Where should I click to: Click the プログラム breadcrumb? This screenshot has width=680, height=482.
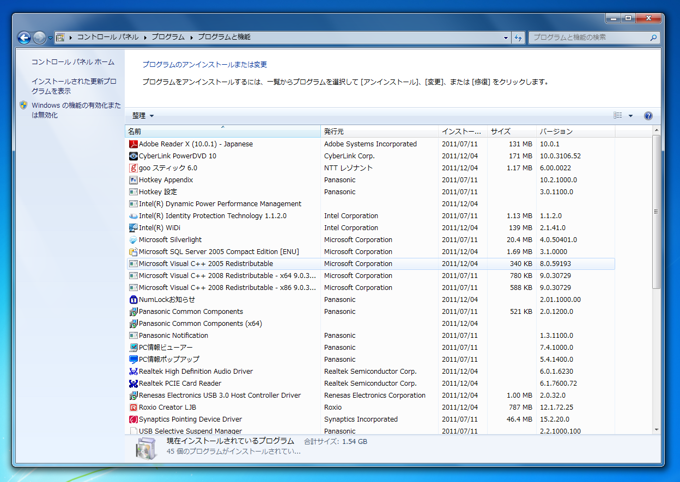[168, 37]
